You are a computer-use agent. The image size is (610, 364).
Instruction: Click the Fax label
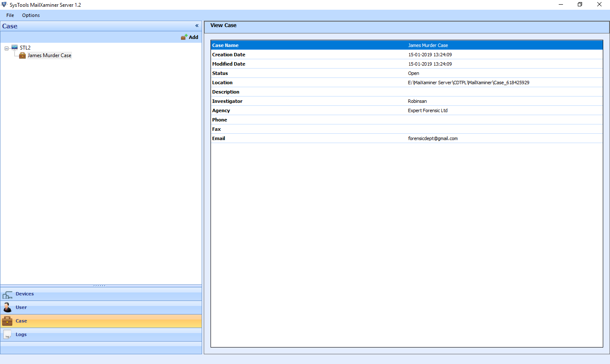click(x=216, y=129)
